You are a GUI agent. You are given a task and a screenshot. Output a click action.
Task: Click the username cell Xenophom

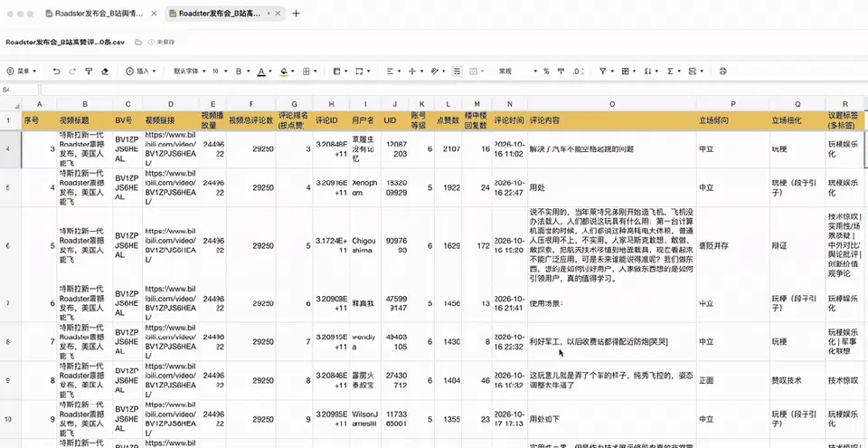pyautogui.click(x=365, y=188)
